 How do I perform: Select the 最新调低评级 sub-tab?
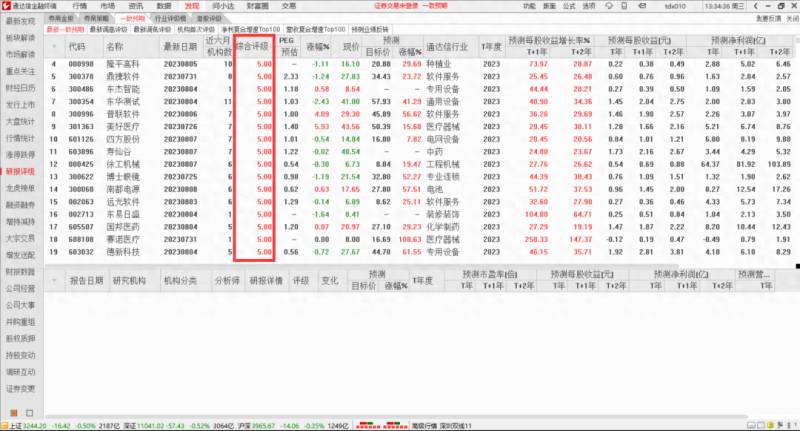[152, 30]
